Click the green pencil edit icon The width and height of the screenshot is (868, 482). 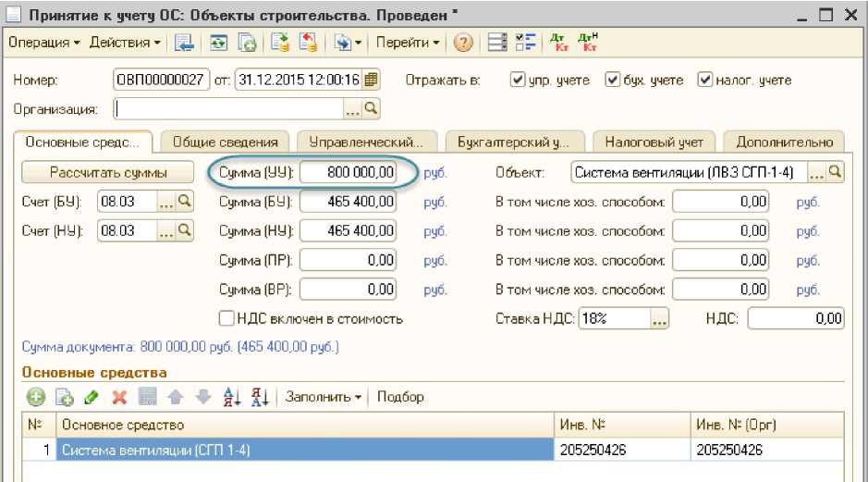click(91, 397)
